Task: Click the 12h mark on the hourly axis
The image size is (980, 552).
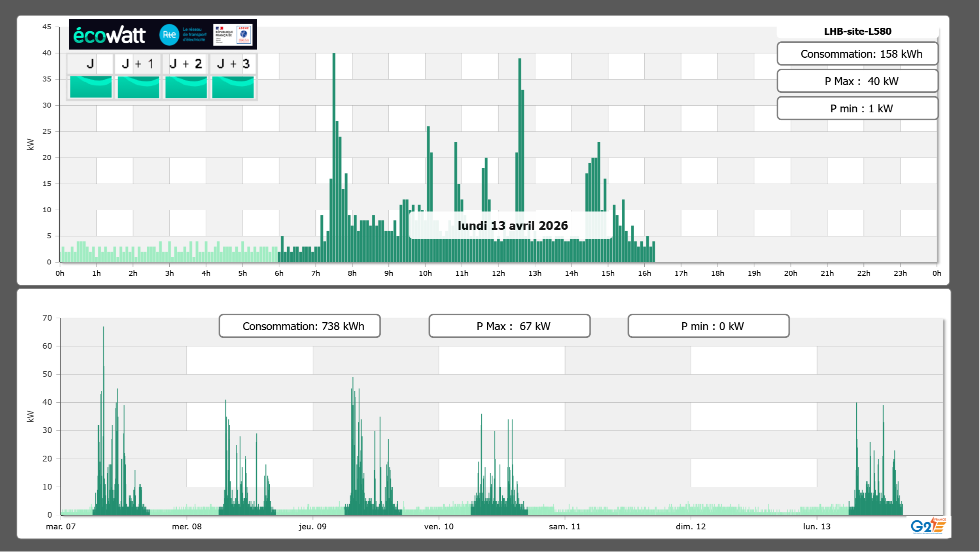Action: click(x=498, y=273)
